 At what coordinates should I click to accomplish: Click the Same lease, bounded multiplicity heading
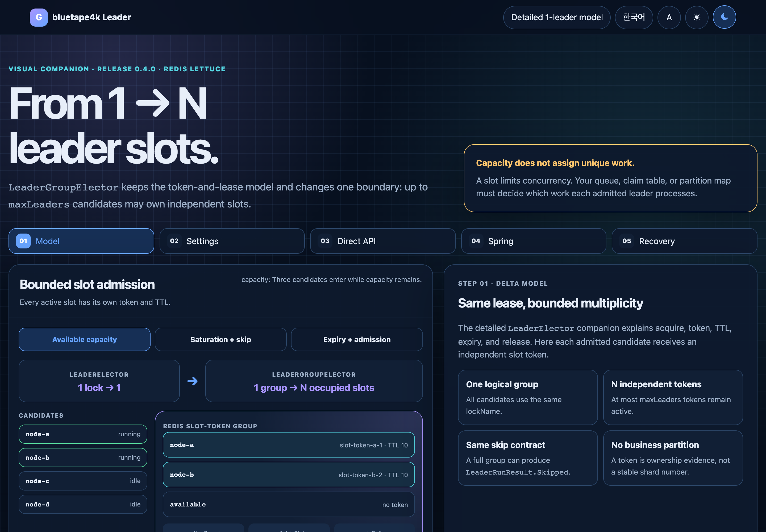point(550,303)
